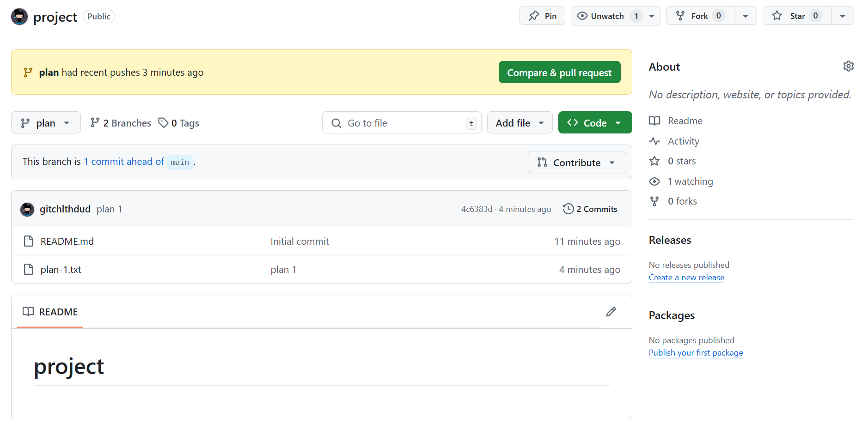
Task: Pin the repository with the Pin button
Action: 542,16
